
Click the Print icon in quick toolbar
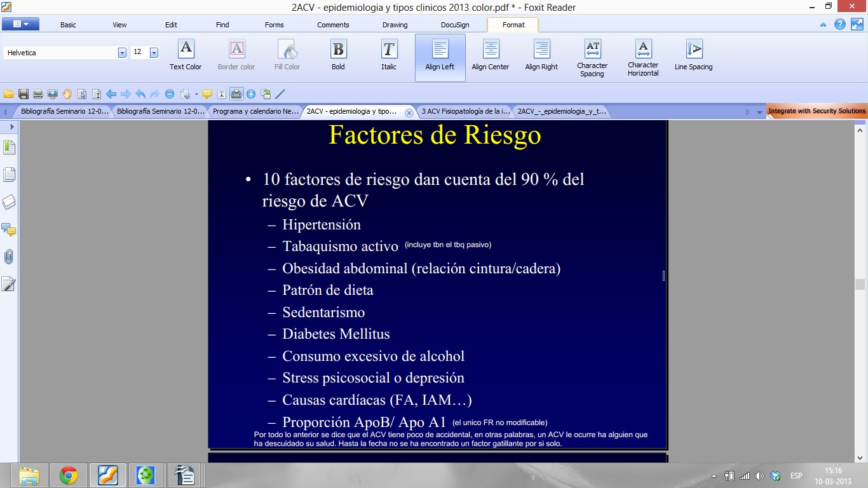coord(38,94)
